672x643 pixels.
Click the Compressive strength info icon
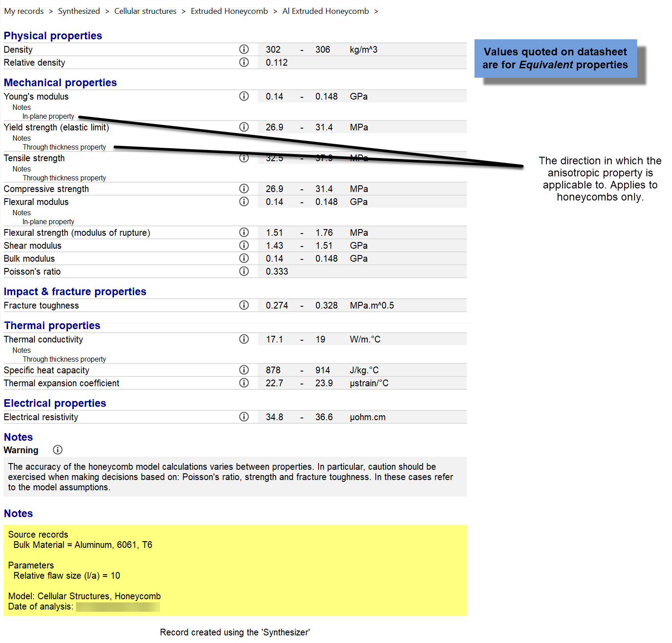(x=244, y=188)
